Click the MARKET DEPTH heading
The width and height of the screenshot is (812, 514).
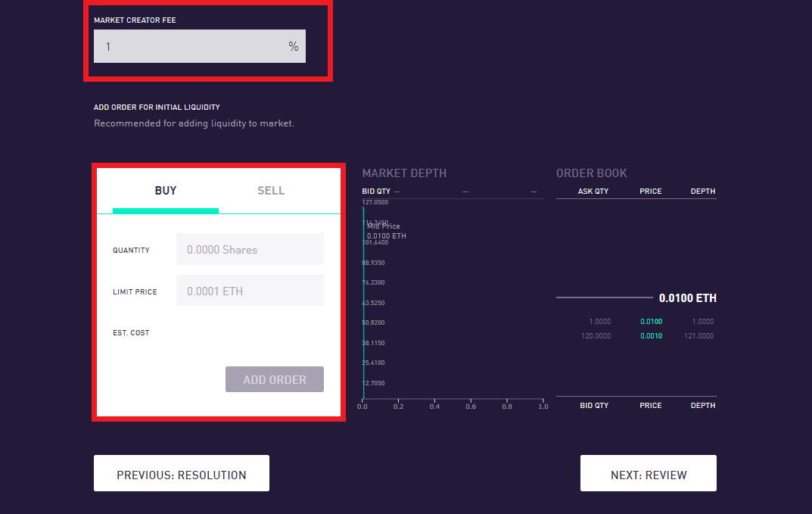pyautogui.click(x=404, y=173)
